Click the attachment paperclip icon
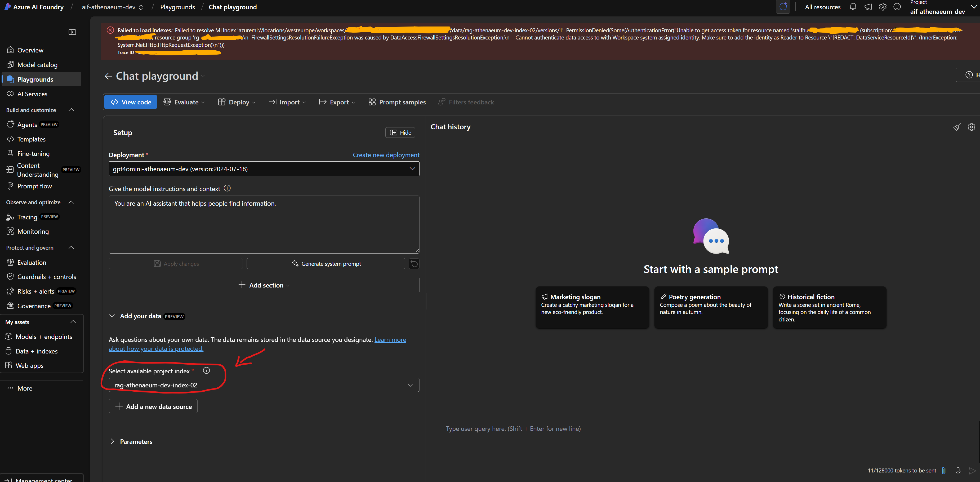 coord(944,471)
